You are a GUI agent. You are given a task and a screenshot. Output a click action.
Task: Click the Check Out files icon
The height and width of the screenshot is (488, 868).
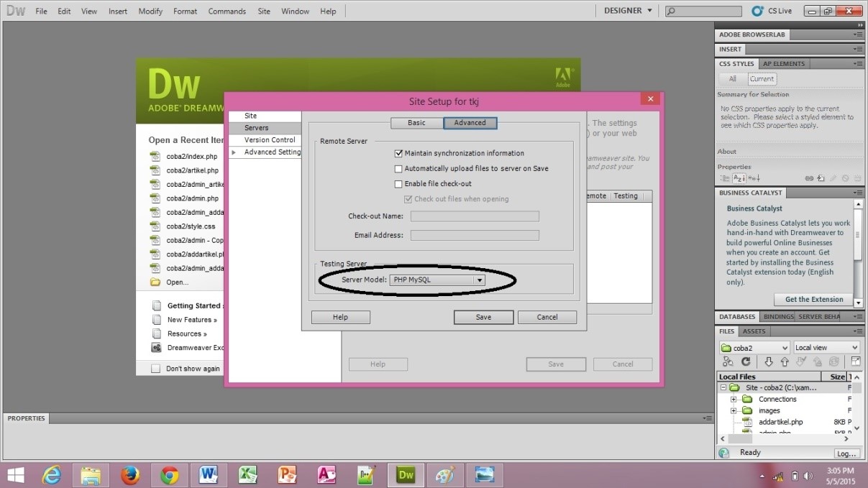tap(800, 362)
